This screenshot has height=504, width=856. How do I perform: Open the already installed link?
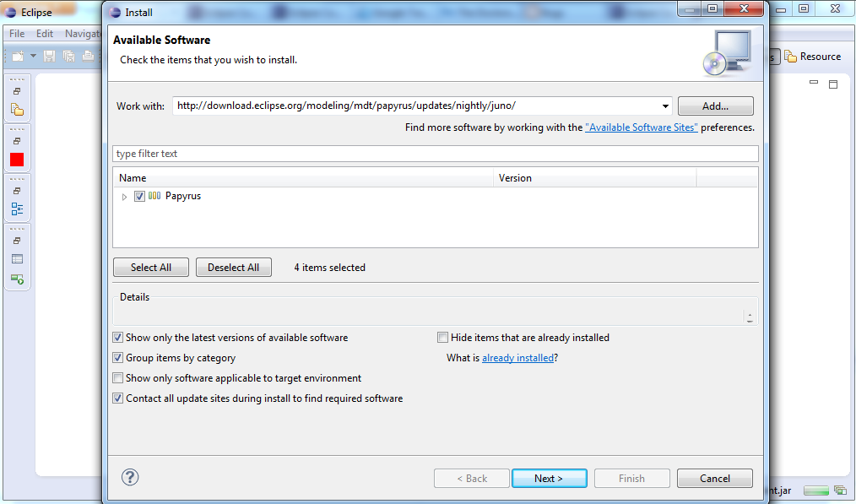pos(517,358)
